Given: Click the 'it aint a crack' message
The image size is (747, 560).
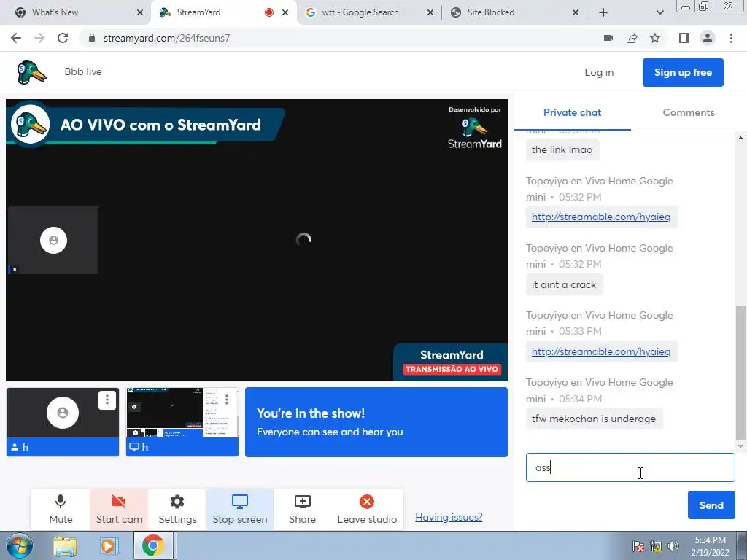Looking at the screenshot, I should 564,284.
